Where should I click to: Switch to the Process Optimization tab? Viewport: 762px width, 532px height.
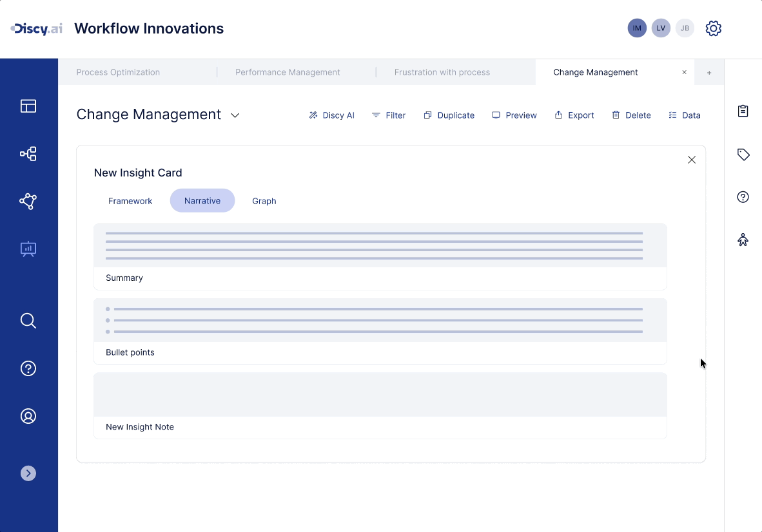[x=118, y=72]
